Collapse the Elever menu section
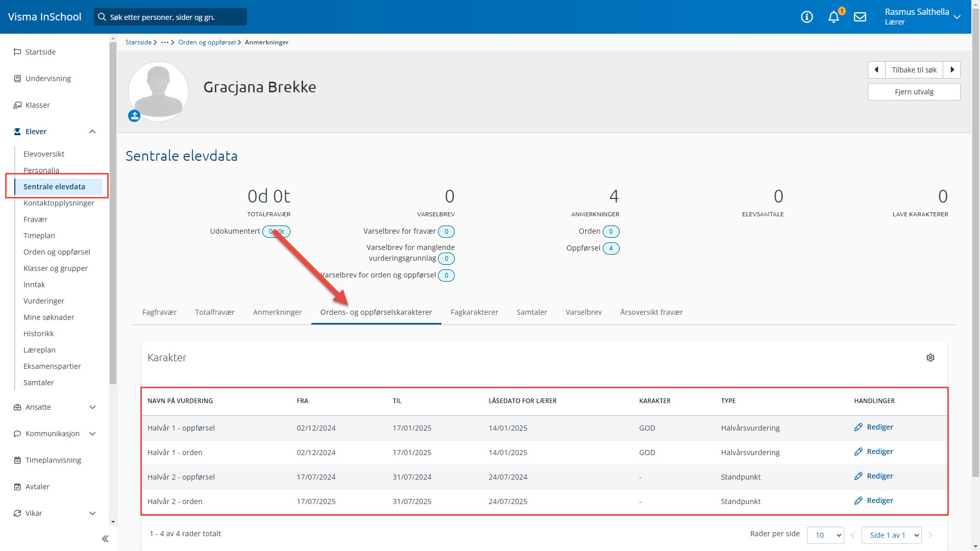The height and width of the screenshot is (551, 980). point(92,132)
